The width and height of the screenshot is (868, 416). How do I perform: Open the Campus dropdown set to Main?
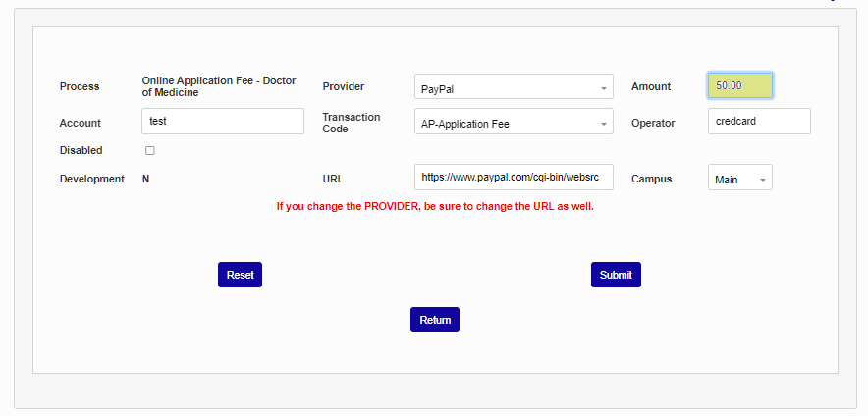(x=739, y=179)
